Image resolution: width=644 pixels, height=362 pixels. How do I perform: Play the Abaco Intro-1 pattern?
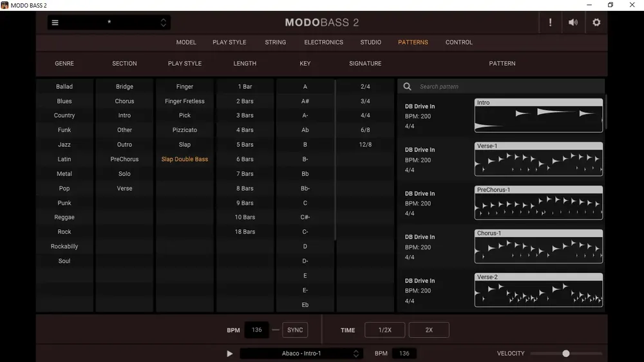(x=230, y=354)
